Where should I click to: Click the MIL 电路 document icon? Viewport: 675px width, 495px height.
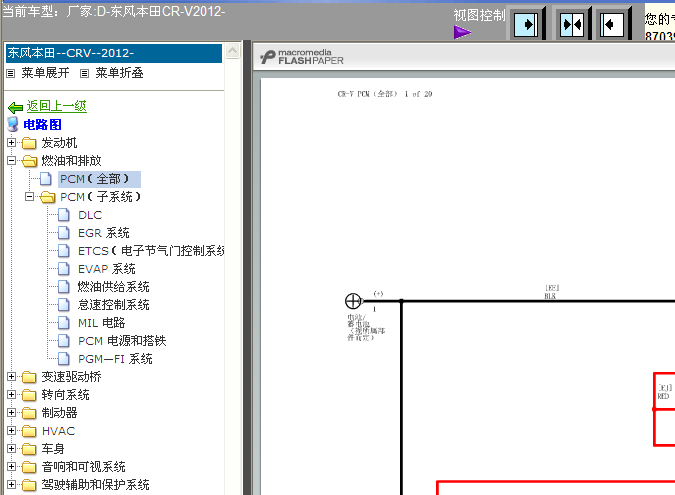[64, 323]
